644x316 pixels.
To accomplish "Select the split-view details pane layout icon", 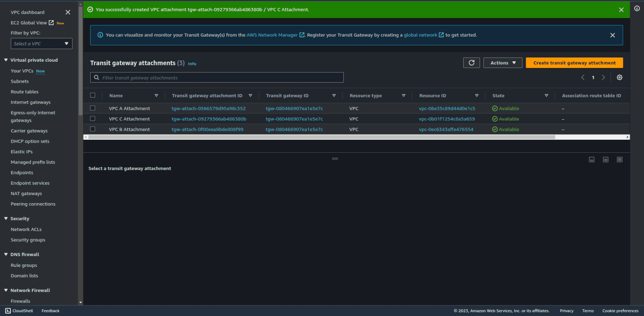I will pyautogui.click(x=605, y=159).
